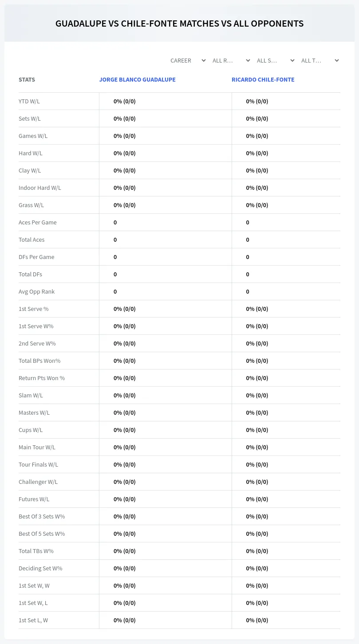Click the 1st Set L, W row label
This screenshot has height=644, width=359.
pyautogui.click(x=33, y=620)
